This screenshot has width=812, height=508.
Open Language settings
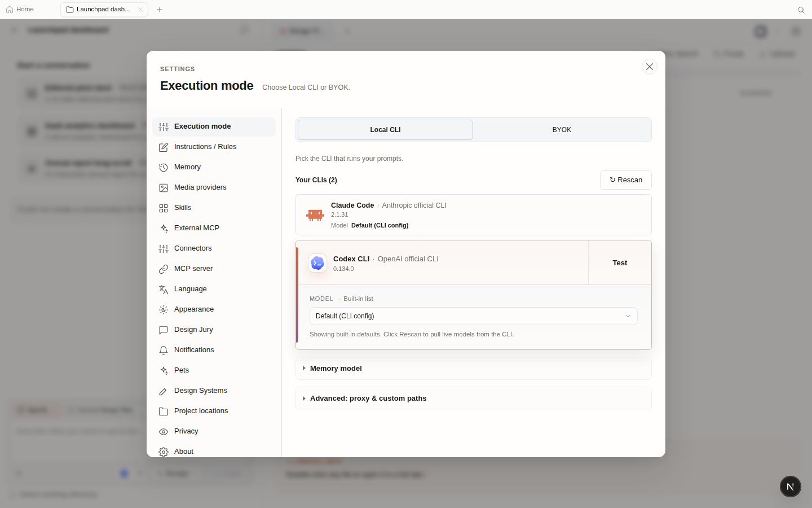[x=214, y=289]
